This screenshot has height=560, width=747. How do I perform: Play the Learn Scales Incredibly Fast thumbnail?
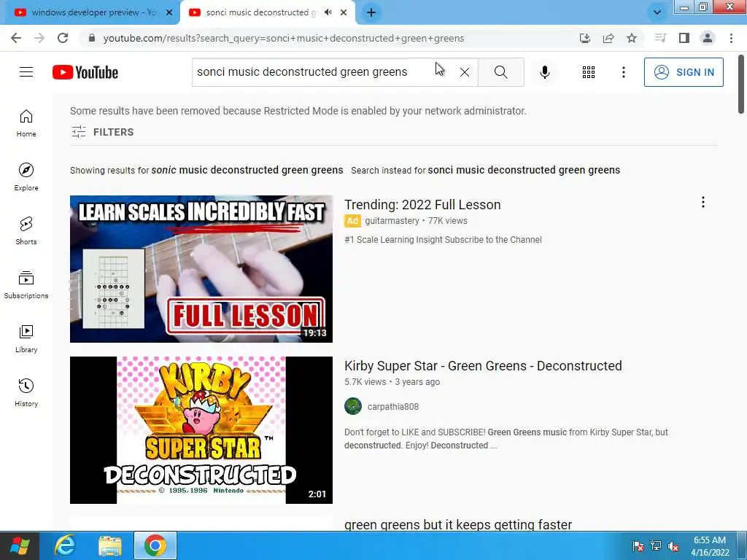201,268
